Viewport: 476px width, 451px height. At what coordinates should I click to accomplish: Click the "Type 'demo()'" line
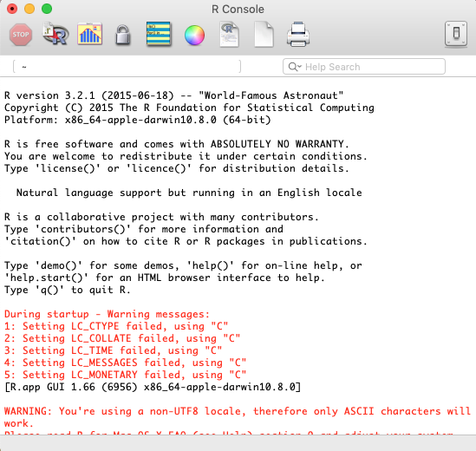pyautogui.click(x=183, y=265)
